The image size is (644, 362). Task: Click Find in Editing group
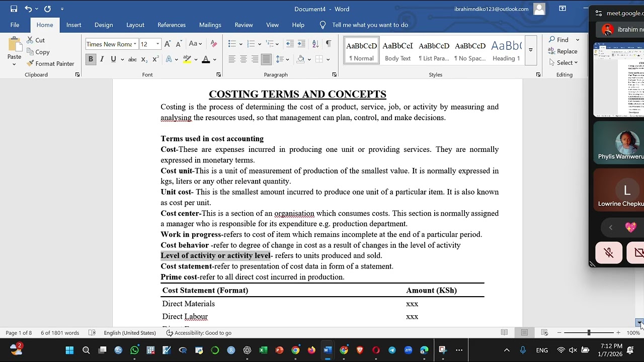[558, 40]
